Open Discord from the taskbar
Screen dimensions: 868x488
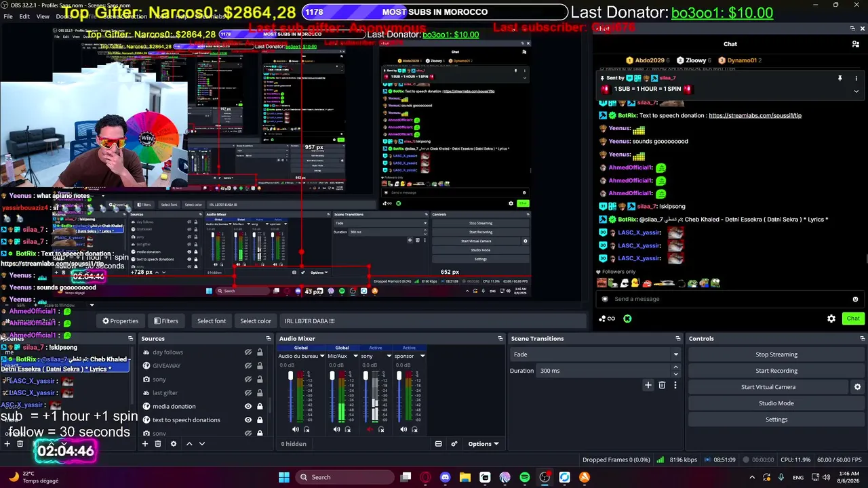tap(445, 477)
